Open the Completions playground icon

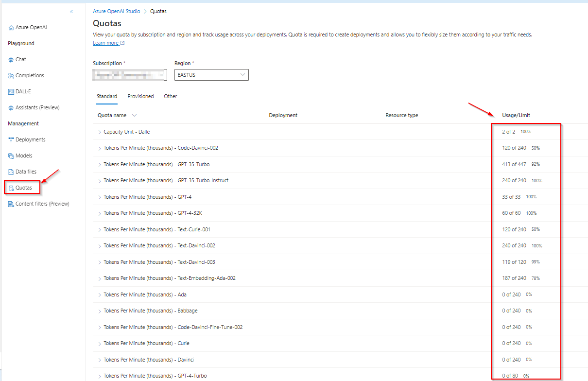pyautogui.click(x=11, y=76)
